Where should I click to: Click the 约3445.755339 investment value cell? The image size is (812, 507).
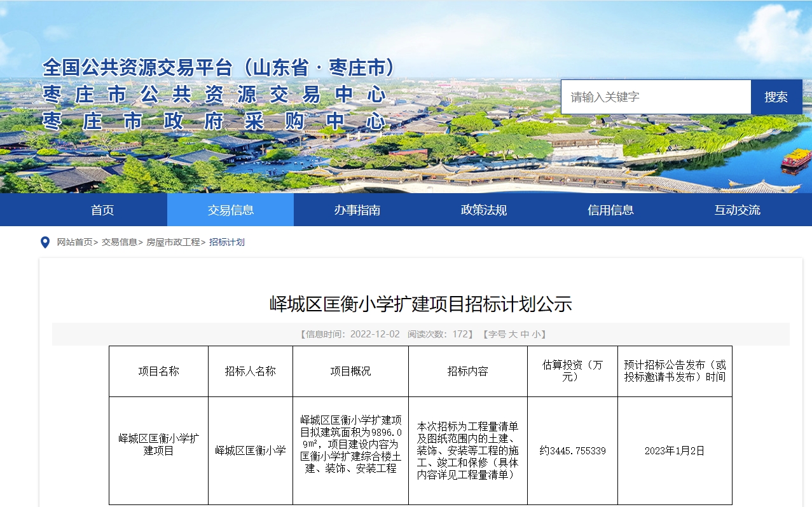point(572,450)
